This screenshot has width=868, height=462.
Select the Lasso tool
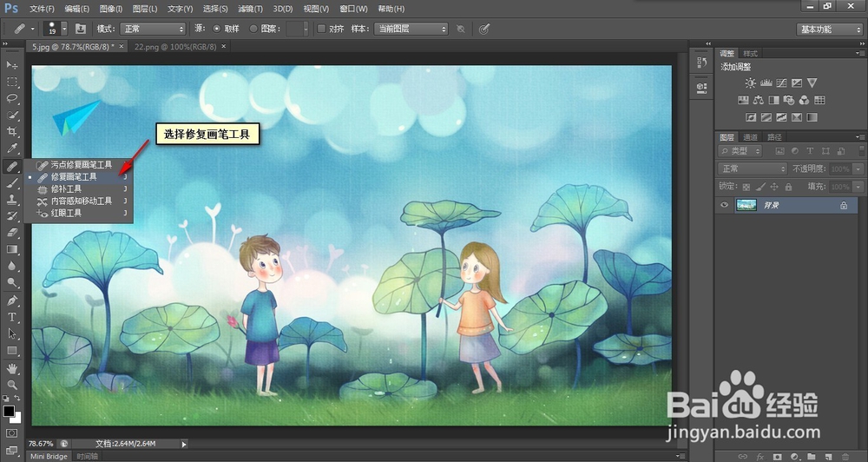tap(11, 99)
